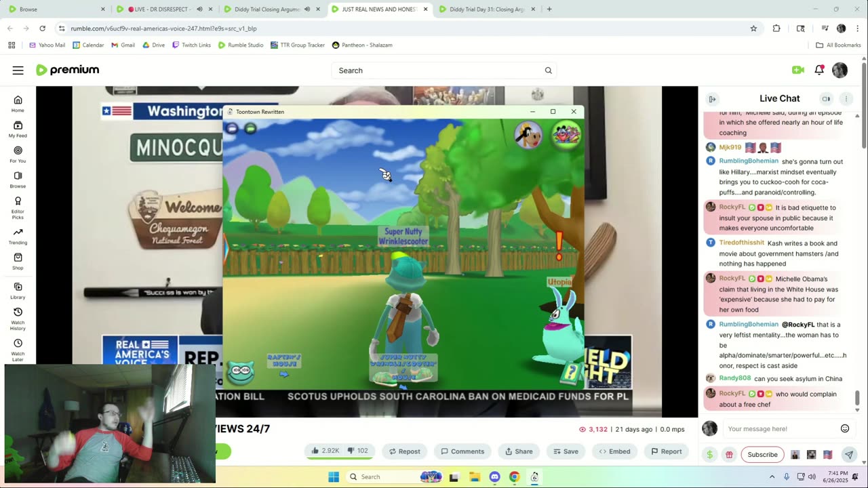Click Subscribe in Live Chat
The height and width of the screenshot is (488, 868).
(x=762, y=455)
